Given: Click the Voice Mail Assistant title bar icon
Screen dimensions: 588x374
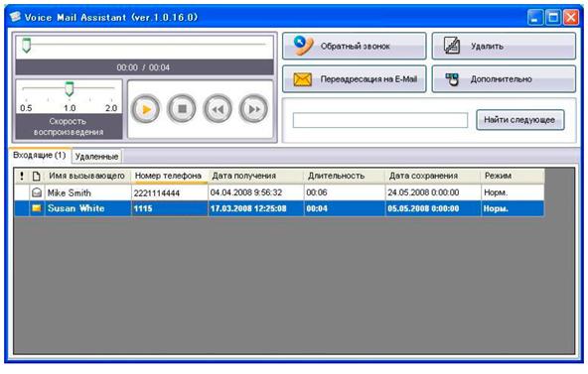Looking at the screenshot, I should pos(15,17).
